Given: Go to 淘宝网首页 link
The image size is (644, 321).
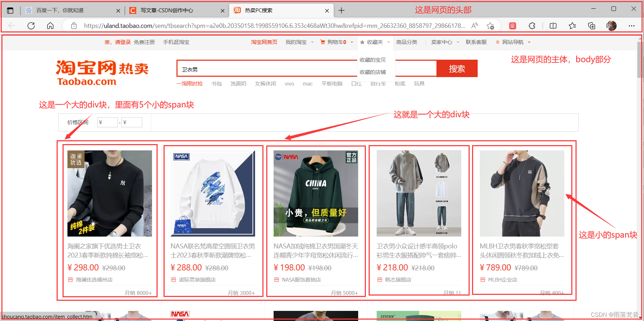Looking at the screenshot, I should (264, 42).
